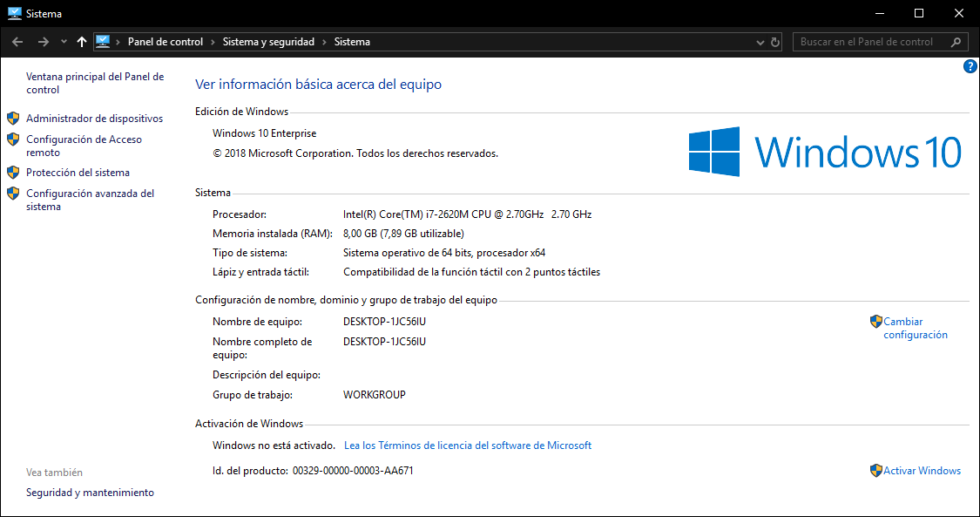
Task: Click the Sistema icon in the title bar
Action: [x=13, y=14]
